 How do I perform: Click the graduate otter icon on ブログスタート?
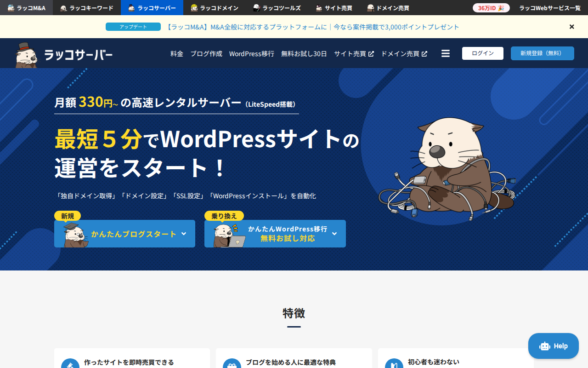(75, 235)
